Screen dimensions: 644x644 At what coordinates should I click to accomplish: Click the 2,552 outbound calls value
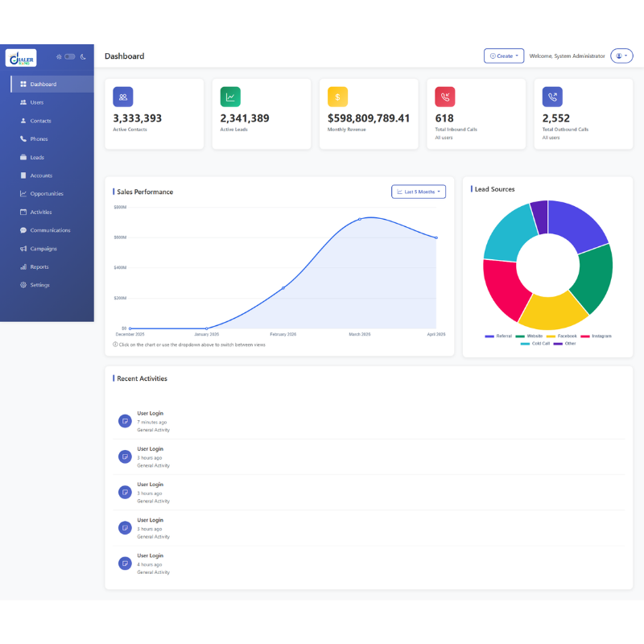click(x=555, y=118)
